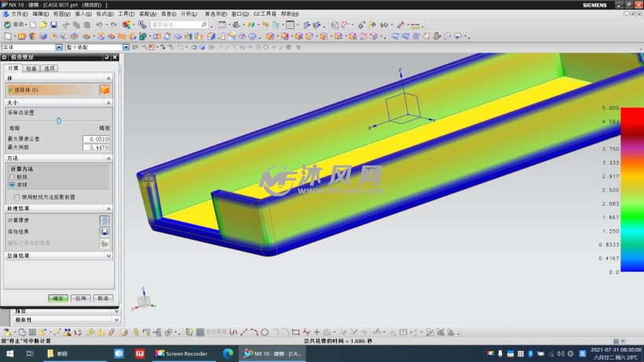644x362 pixels.
Task: Open the 实体 selection filter dropdown
Action: tap(59, 47)
